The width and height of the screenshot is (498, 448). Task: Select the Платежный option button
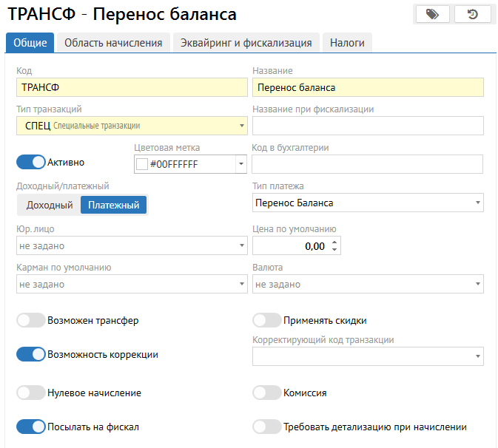pyautogui.click(x=114, y=205)
